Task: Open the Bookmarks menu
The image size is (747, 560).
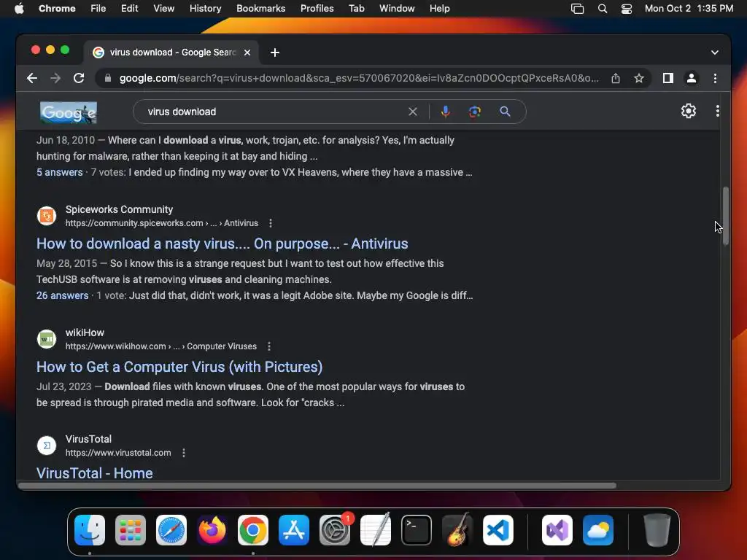Action: point(260,9)
